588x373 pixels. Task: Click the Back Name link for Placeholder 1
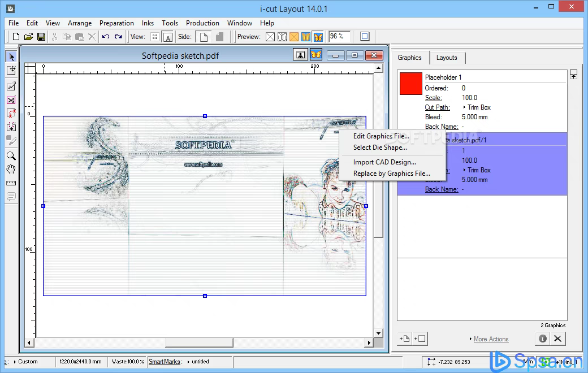441,126
